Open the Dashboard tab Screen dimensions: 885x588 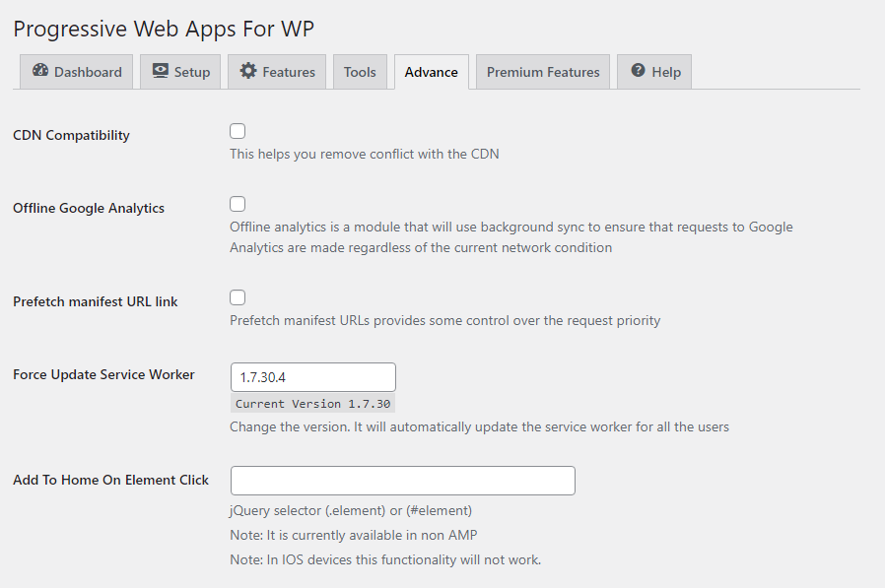point(76,71)
